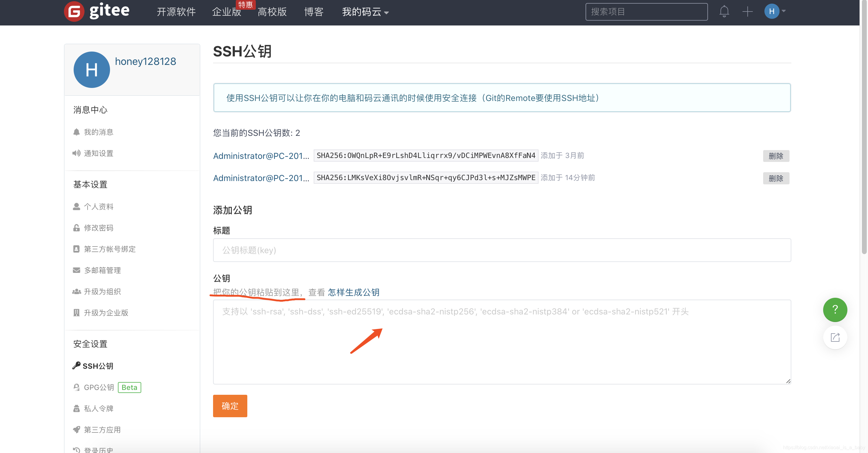The width and height of the screenshot is (868, 453).
Task: Open the notifications bell
Action: click(x=724, y=12)
